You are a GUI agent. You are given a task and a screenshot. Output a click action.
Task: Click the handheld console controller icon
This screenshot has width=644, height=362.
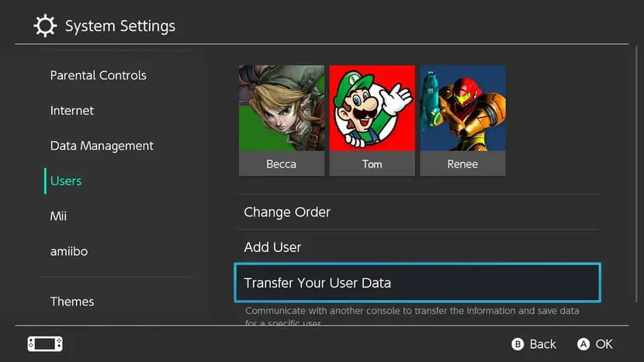click(45, 343)
